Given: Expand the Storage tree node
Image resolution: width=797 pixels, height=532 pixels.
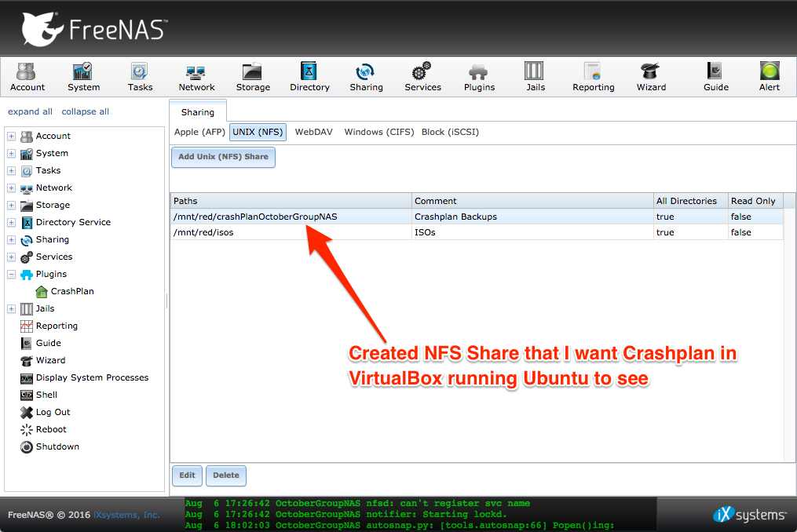Looking at the screenshot, I should pos(11,206).
